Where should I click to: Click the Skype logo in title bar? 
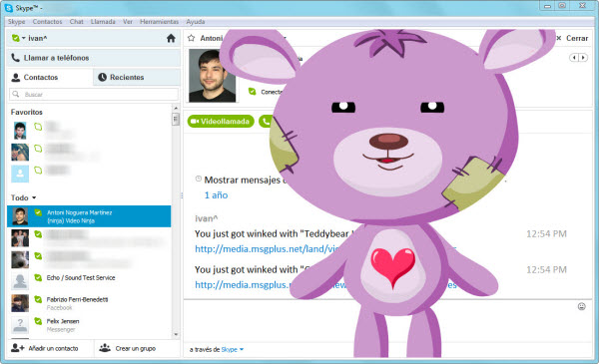[8, 8]
